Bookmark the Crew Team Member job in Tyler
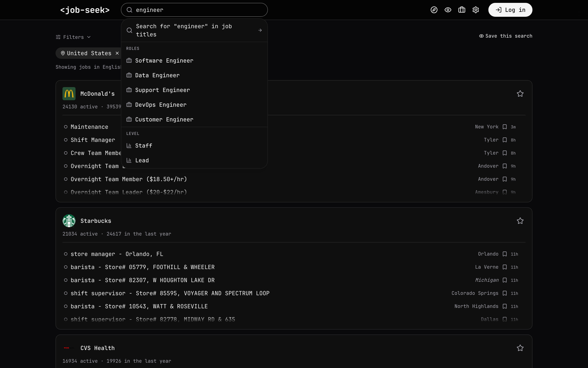 [505, 153]
